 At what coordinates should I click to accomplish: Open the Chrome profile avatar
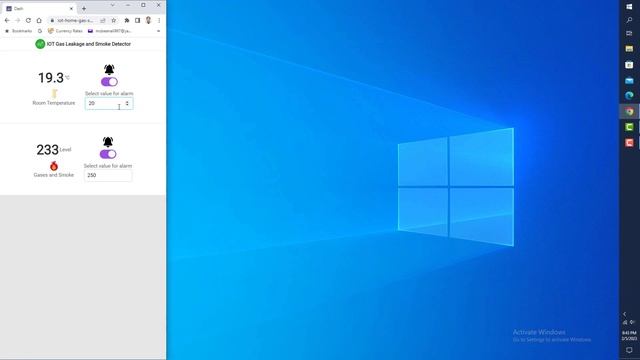149,20
